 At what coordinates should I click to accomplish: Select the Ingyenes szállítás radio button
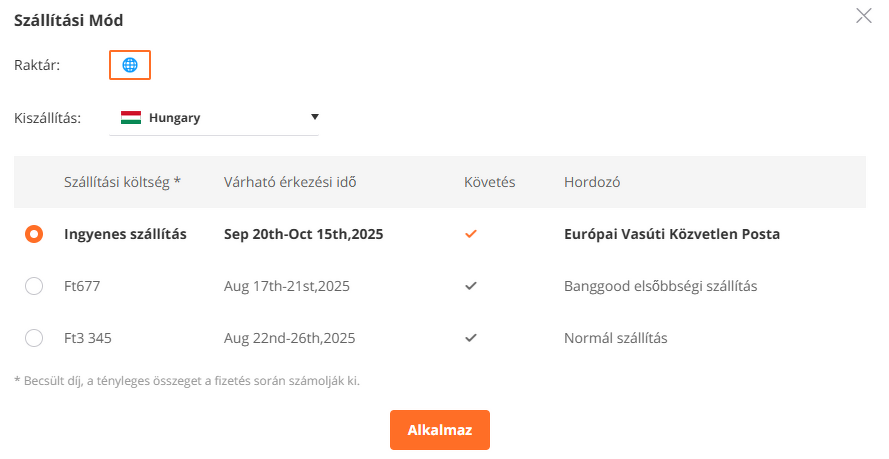tap(34, 234)
